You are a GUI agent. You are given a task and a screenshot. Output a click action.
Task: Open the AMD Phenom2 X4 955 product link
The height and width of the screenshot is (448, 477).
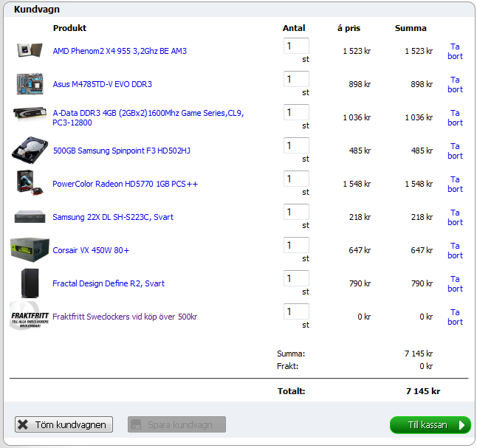tap(120, 51)
